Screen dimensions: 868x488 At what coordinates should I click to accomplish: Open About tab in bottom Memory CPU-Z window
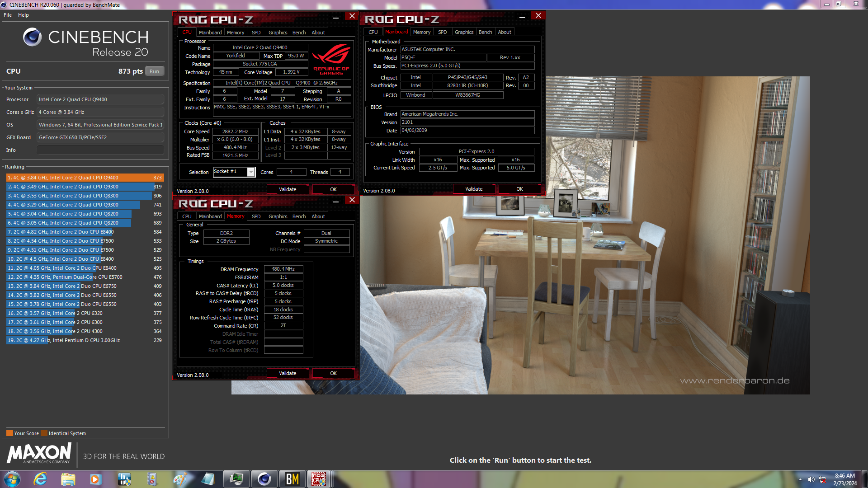point(318,216)
